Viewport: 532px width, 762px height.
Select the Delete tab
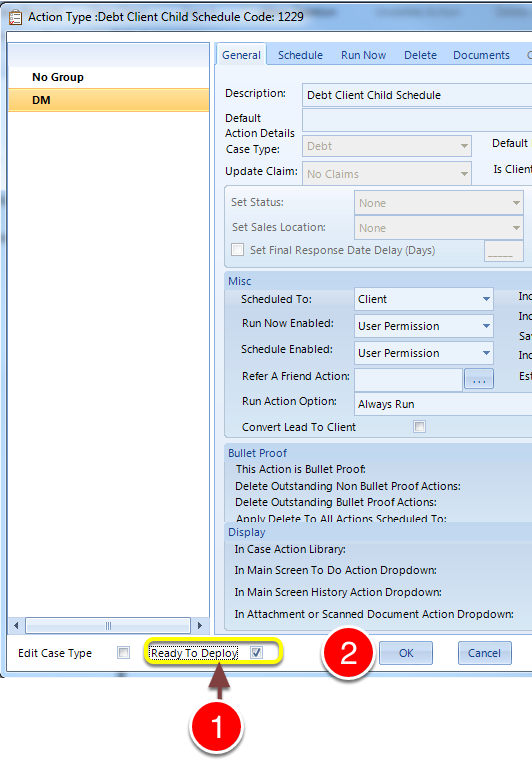[420, 55]
